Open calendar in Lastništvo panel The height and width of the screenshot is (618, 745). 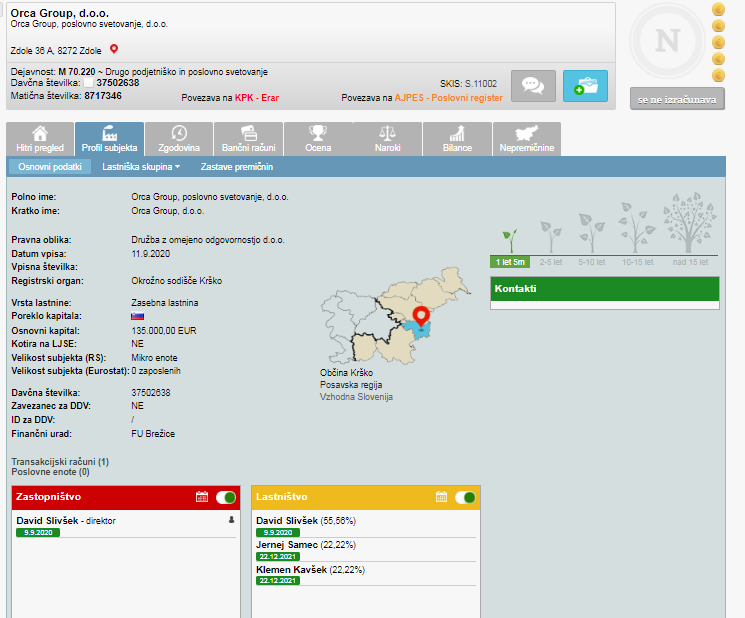(441, 497)
